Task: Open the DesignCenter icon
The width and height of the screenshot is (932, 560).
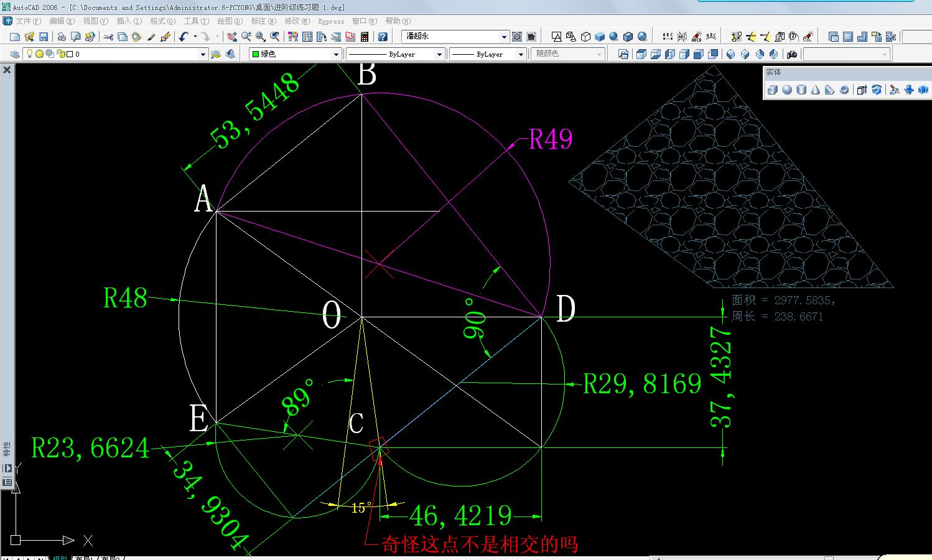Action: coord(307,37)
